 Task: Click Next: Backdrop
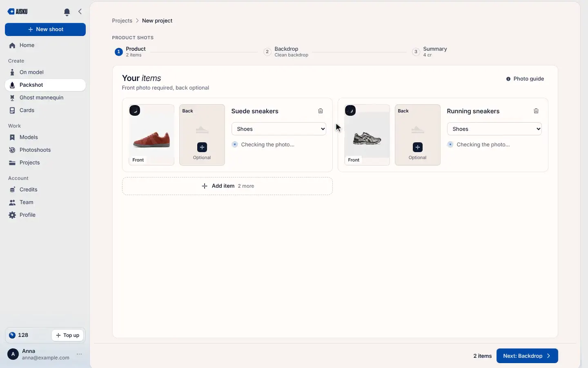pyautogui.click(x=527, y=356)
